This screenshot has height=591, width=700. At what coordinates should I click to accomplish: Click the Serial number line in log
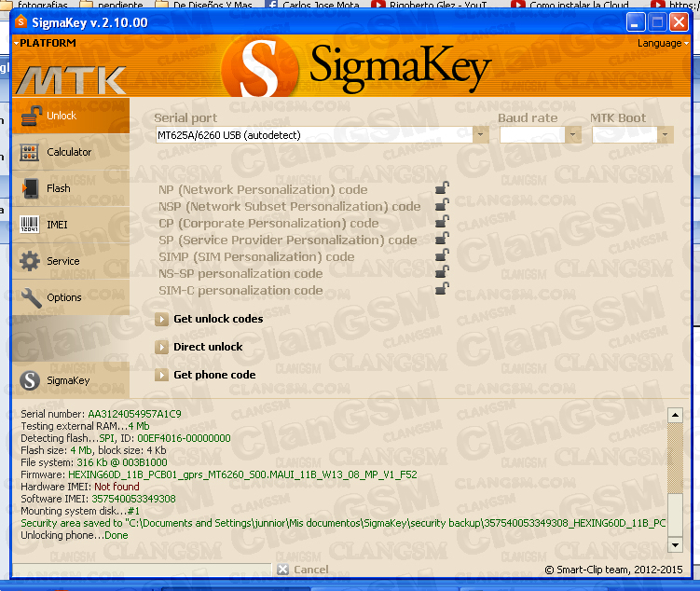[101, 414]
